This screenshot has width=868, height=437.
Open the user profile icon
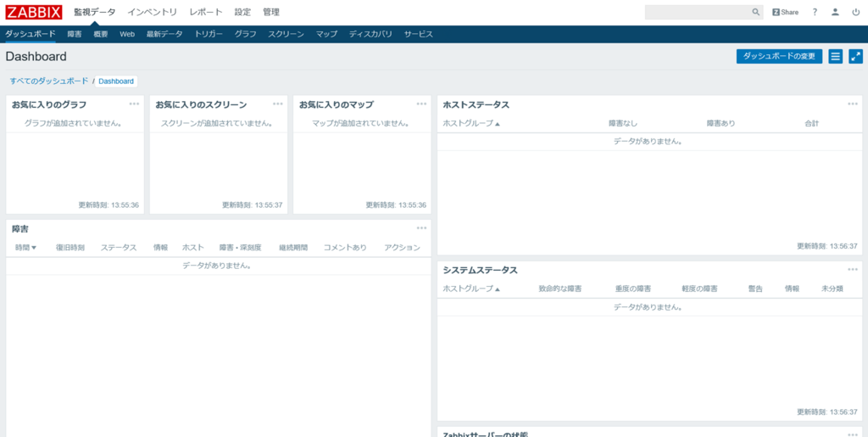[x=835, y=13]
